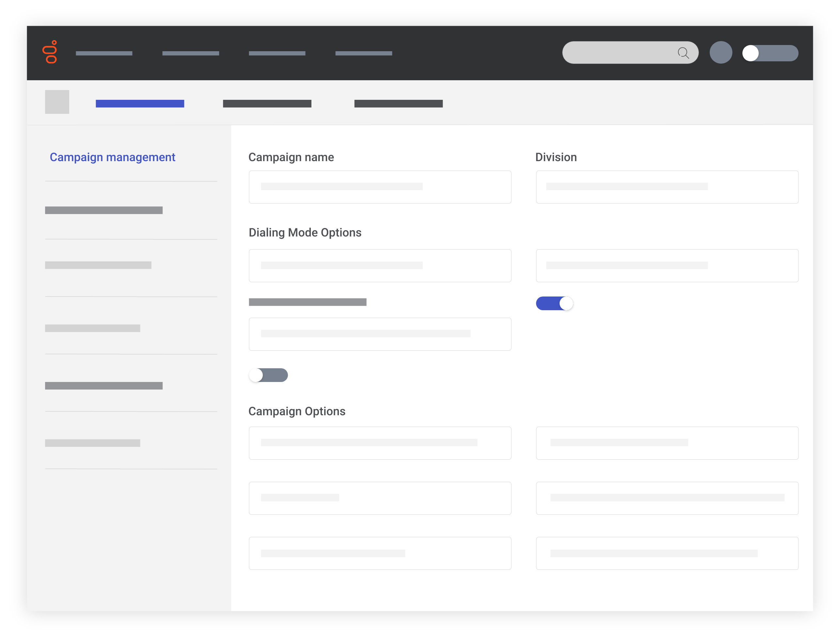The width and height of the screenshot is (840, 639).
Task: Open the first dropdown under Campaign Options
Action: coord(380,443)
